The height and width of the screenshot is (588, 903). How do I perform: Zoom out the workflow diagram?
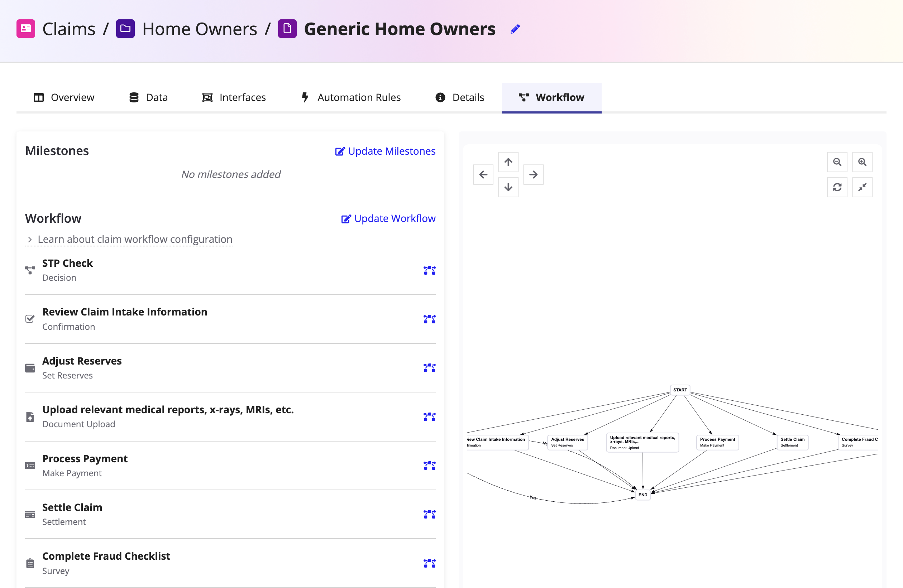click(x=837, y=162)
